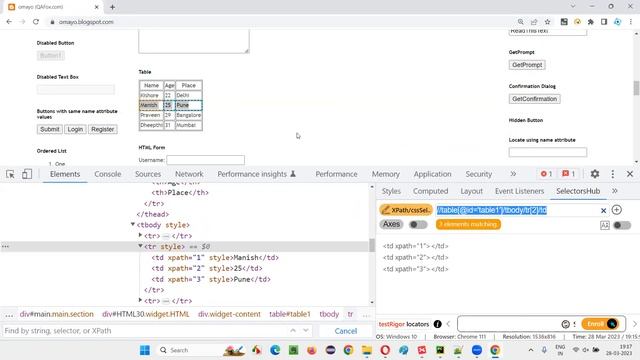640x360 pixels.
Task: Open the Security tab
Action: 478,174
